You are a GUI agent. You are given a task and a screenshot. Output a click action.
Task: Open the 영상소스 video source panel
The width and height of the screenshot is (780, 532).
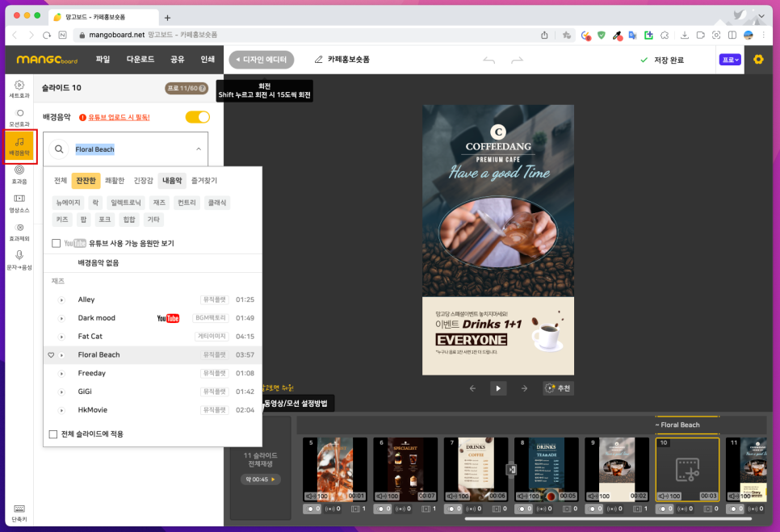click(x=19, y=203)
